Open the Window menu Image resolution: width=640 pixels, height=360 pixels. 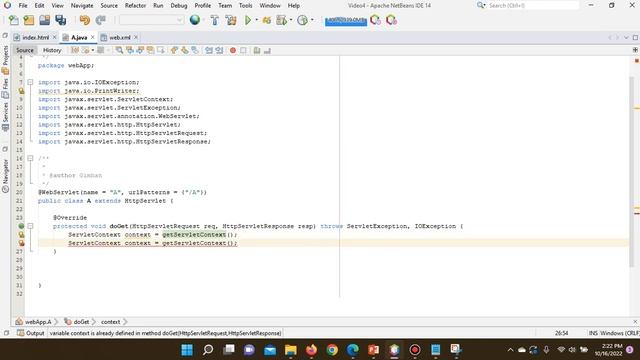coord(270,6)
